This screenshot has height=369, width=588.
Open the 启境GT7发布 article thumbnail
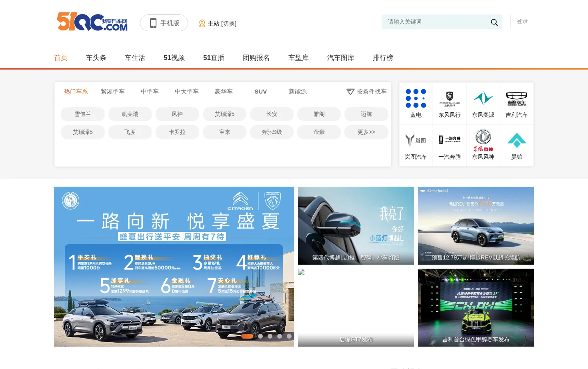(x=356, y=307)
